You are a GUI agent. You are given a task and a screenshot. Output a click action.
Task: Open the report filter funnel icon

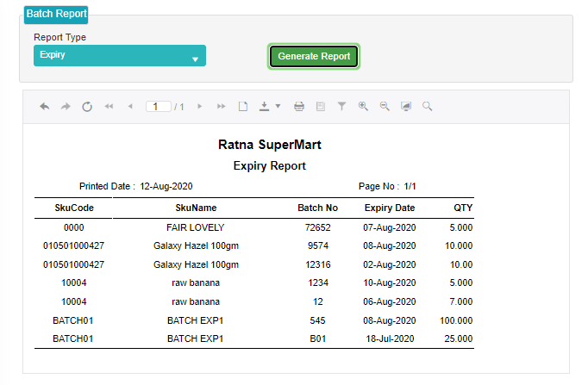(341, 106)
